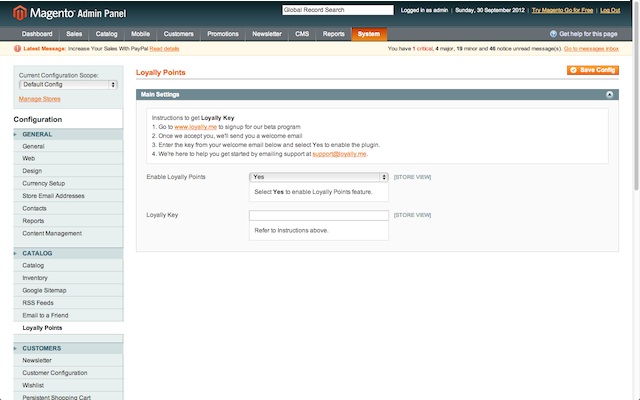Collapse Main Settings with the arrow icon

(609, 95)
